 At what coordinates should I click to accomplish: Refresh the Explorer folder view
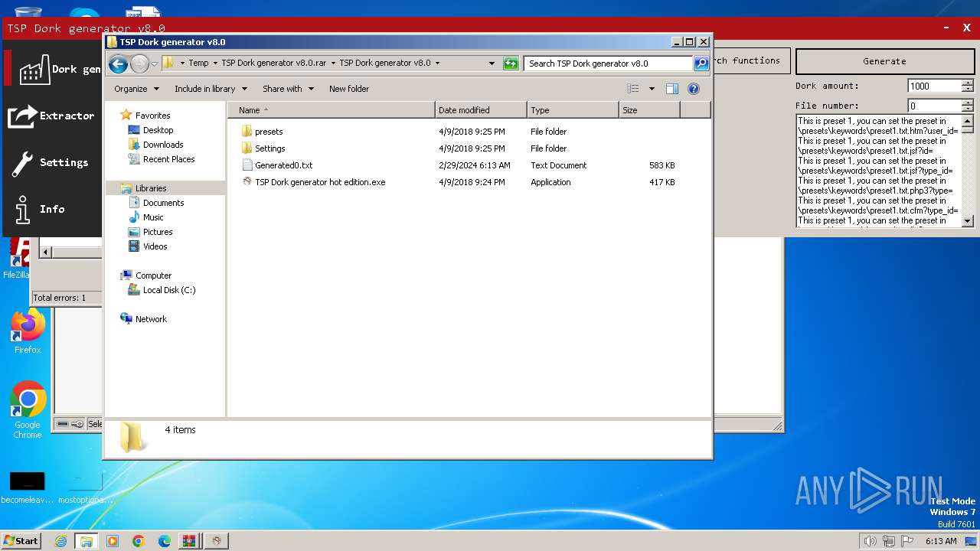[511, 64]
